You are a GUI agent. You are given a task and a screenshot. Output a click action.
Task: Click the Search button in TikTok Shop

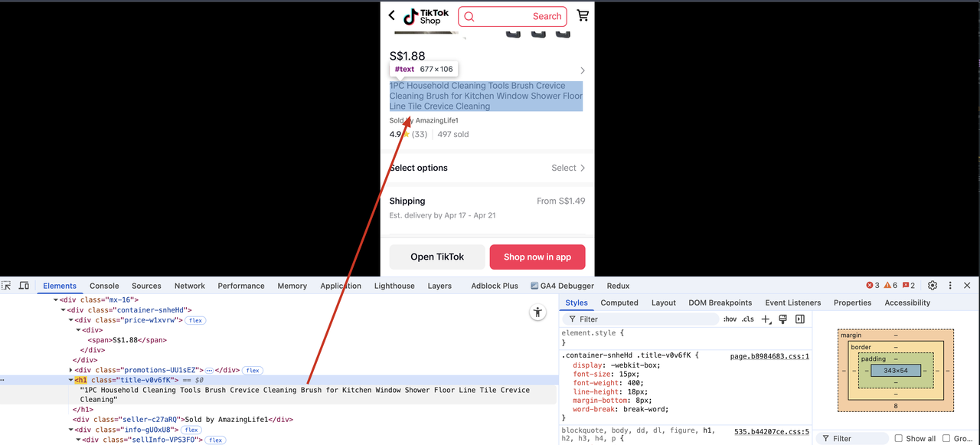click(547, 16)
